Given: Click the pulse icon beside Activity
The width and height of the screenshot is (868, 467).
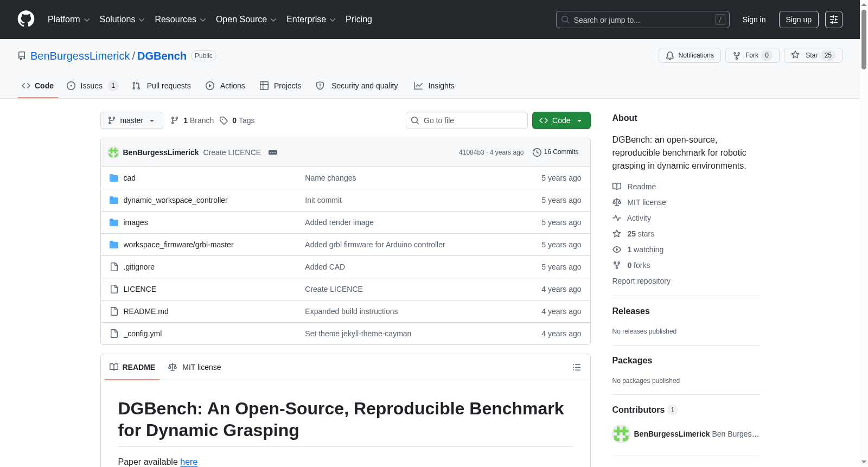Looking at the screenshot, I should point(617,218).
